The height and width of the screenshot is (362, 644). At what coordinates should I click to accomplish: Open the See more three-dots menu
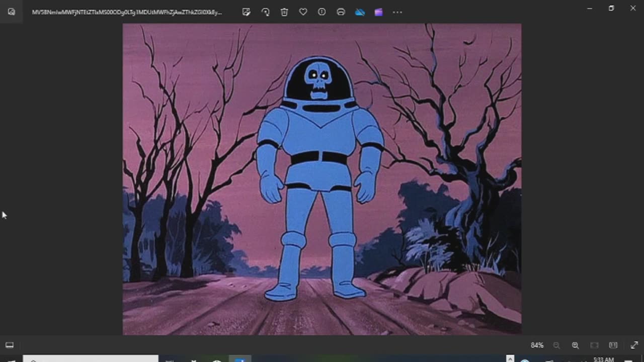[397, 12]
